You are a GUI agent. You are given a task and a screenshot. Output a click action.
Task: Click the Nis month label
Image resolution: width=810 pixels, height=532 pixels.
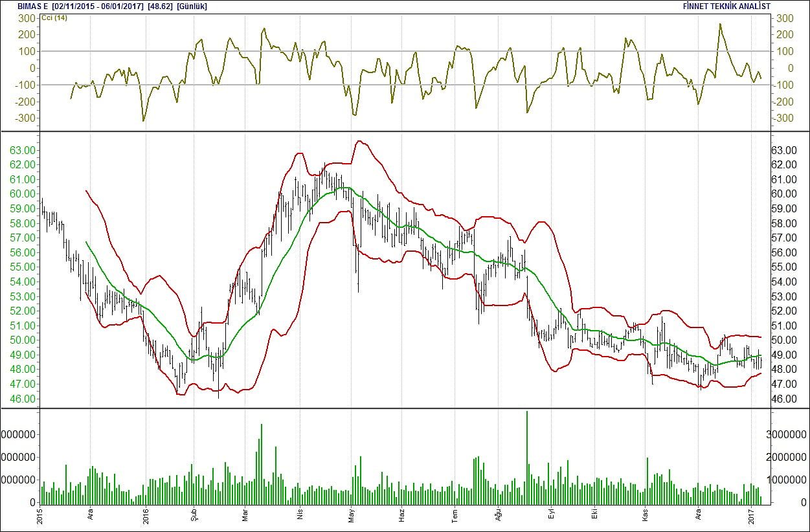pyautogui.click(x=299, y=516)
